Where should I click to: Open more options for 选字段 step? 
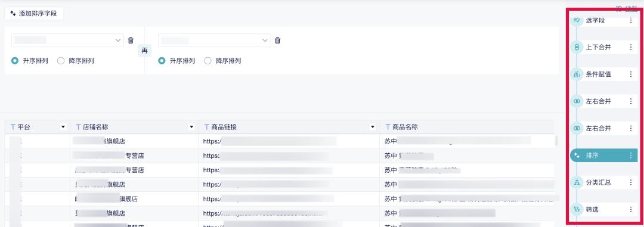point(631,20)
